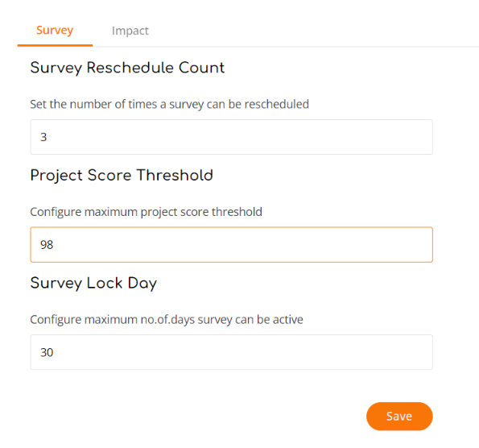Click the word 'Count' in the first heading
This screenshot has width=479, height=448.
click(x=201, y=68)
